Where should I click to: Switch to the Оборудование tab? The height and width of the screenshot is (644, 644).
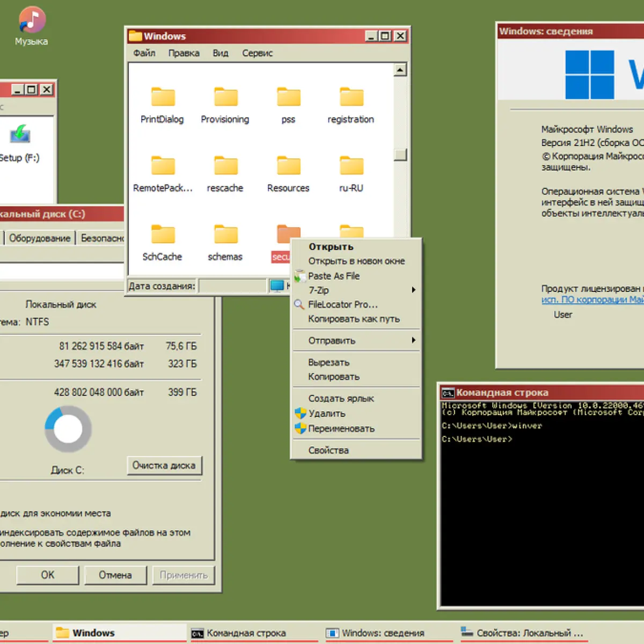click(40, 238)
